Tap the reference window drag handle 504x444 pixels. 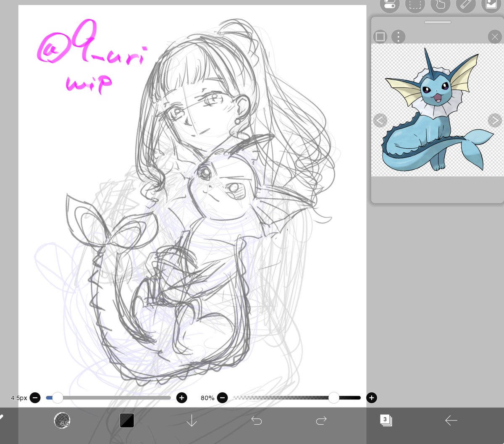tap(438, 22)
